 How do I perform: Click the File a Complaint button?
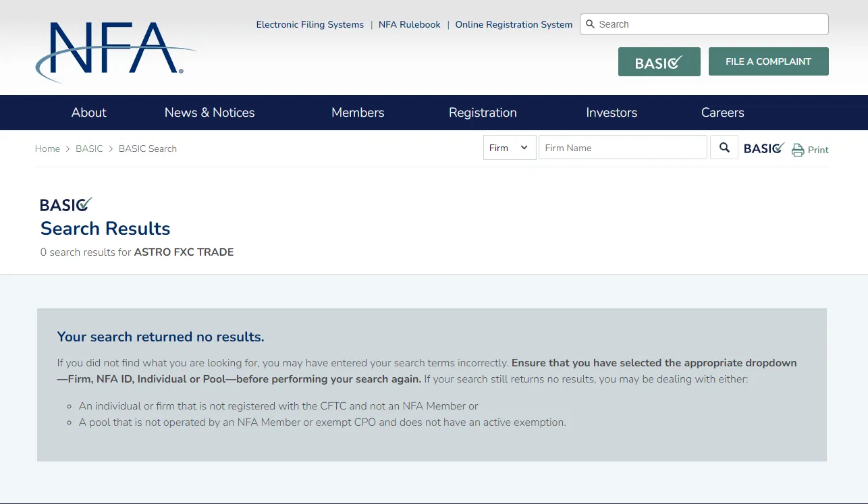769,61
